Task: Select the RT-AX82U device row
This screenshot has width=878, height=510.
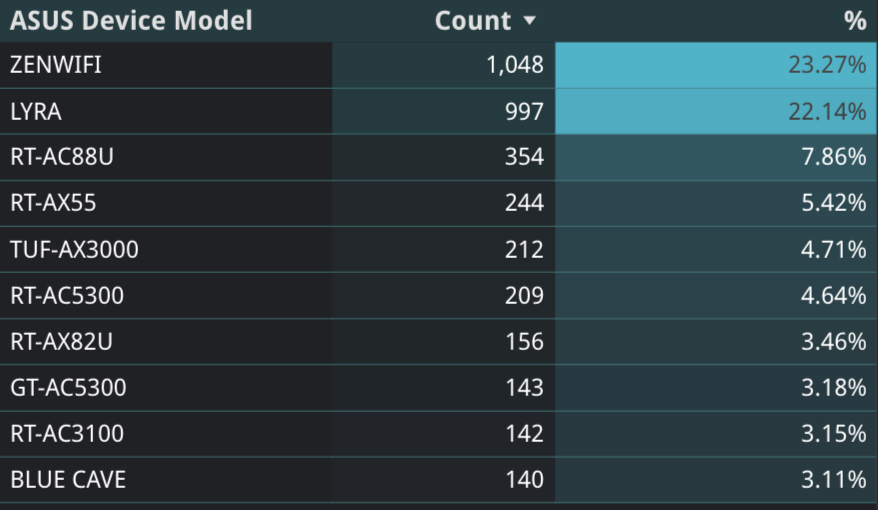Action: (61, 342)
